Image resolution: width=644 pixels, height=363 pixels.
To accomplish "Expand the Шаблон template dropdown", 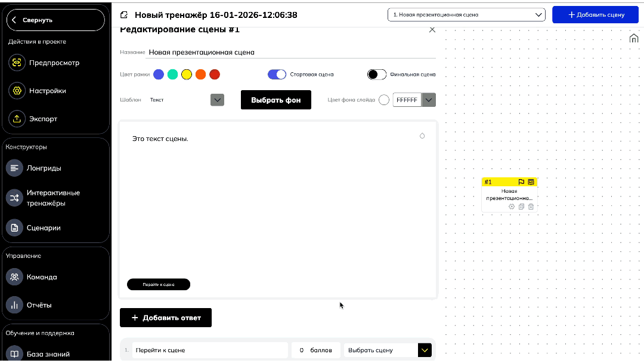I will pyautogui.click(x=217, y=100).
